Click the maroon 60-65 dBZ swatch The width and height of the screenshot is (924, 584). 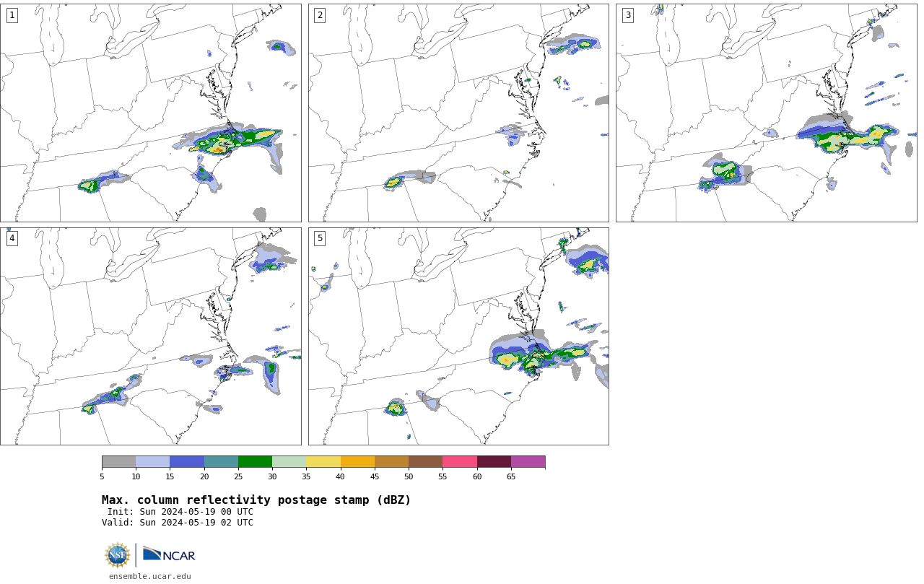pos(494,462)
